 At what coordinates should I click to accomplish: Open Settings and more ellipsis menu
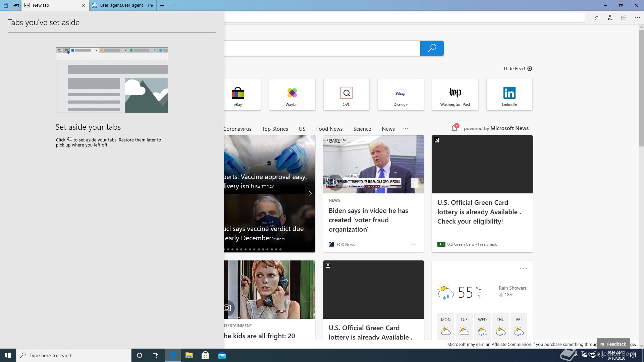pos(637,17)
